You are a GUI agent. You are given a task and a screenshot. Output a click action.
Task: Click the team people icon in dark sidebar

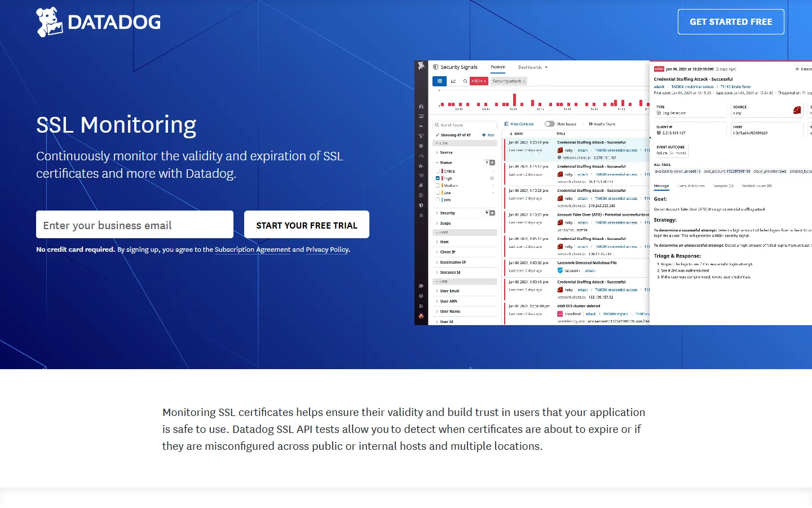[421, 306]
